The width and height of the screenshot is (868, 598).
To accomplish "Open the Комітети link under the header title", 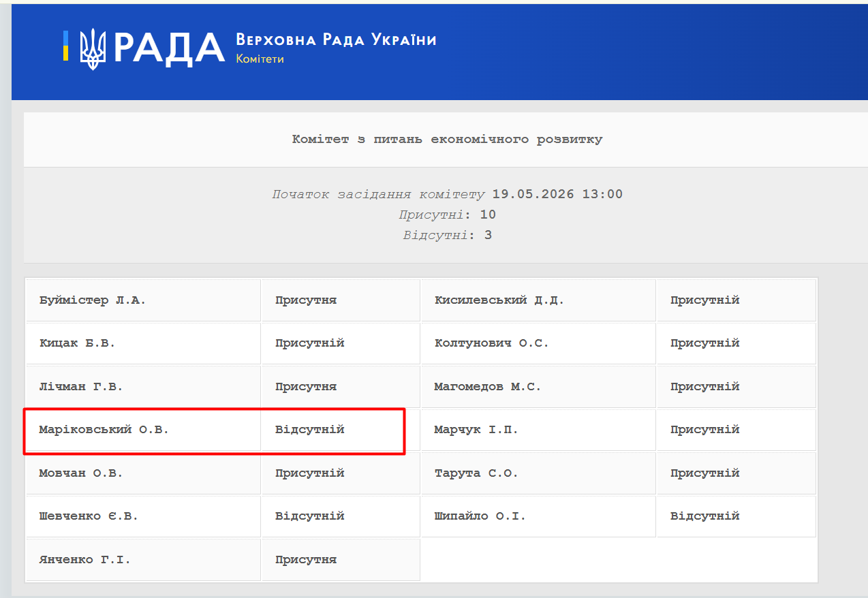I will (260, 59).
